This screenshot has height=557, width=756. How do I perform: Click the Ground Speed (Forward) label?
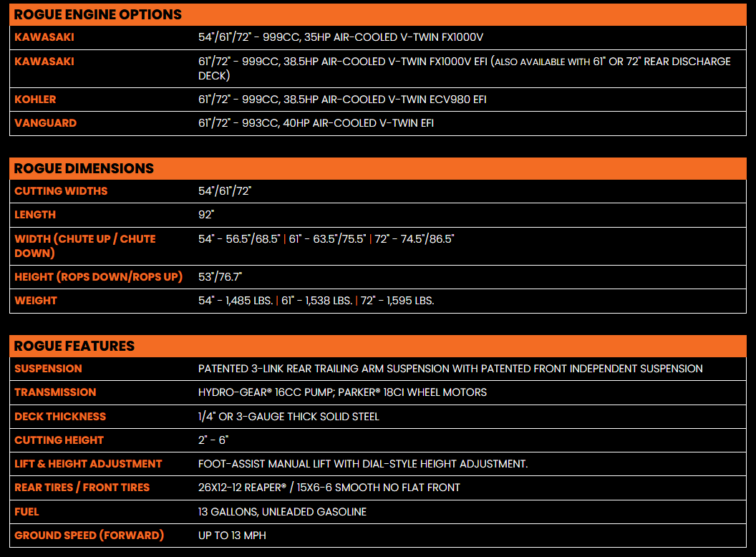89,536
